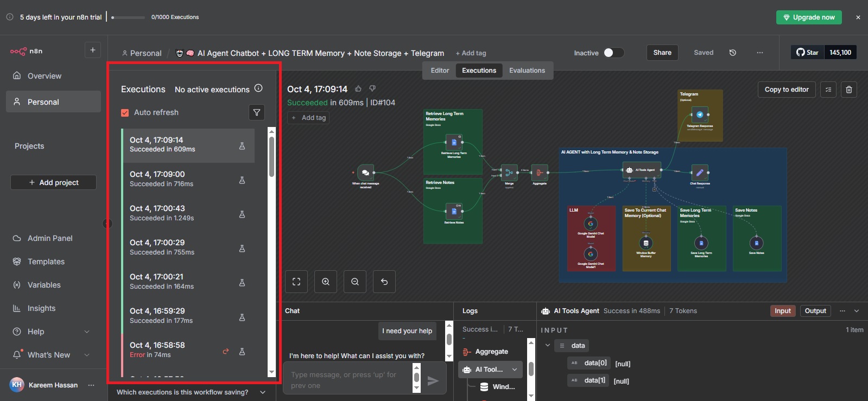
Task: Click the delete execution trash icon
Action: (x=849, y=90)
